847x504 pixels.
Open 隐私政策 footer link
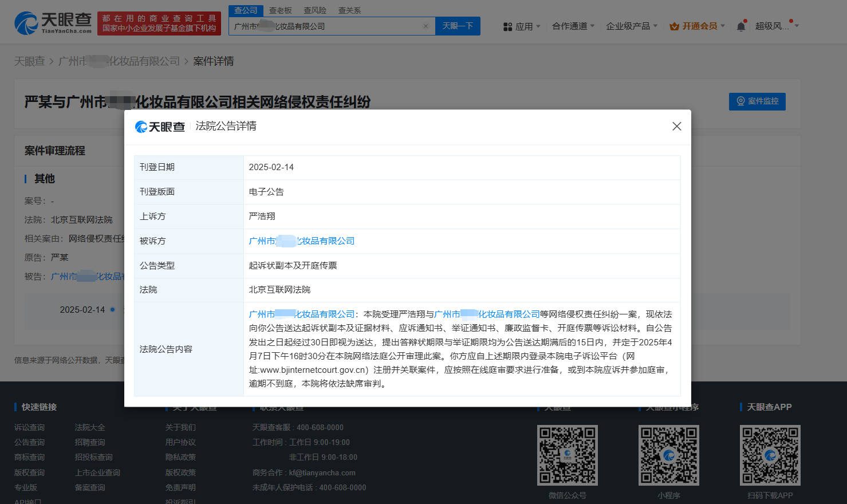pos(180,457)
